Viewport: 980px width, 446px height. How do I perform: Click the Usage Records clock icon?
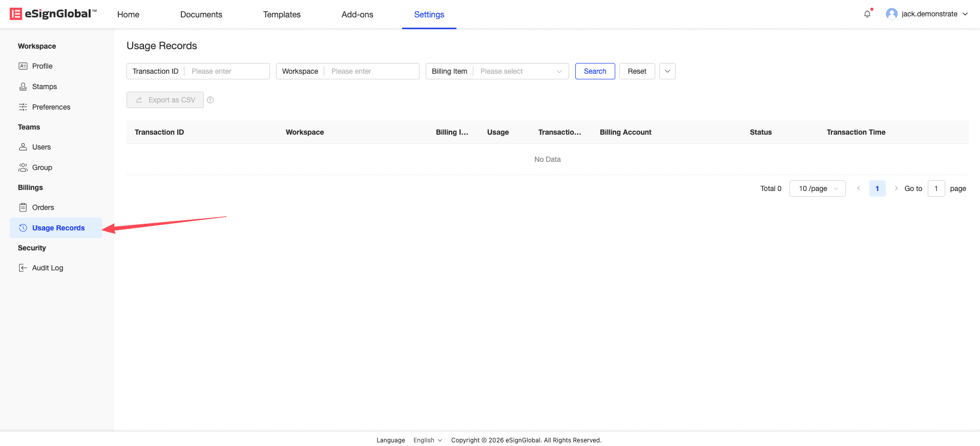(23, 228)
